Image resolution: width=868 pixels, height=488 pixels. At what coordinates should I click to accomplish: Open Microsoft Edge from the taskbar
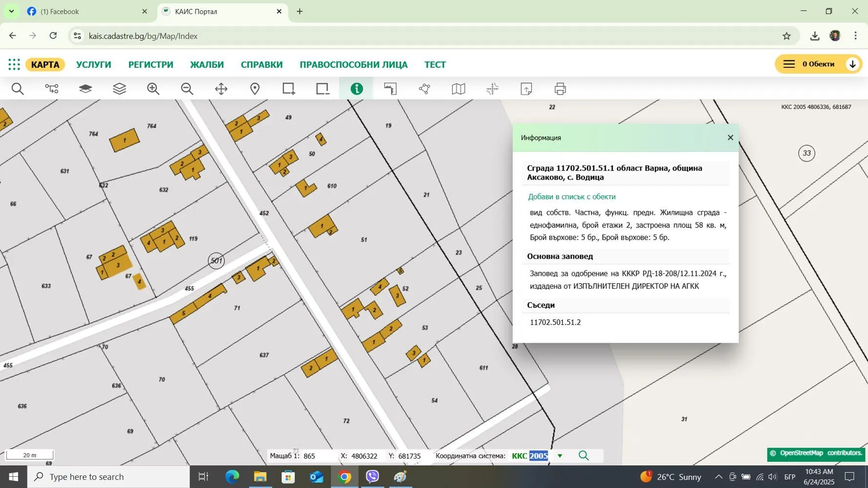(x=232, y=477)
